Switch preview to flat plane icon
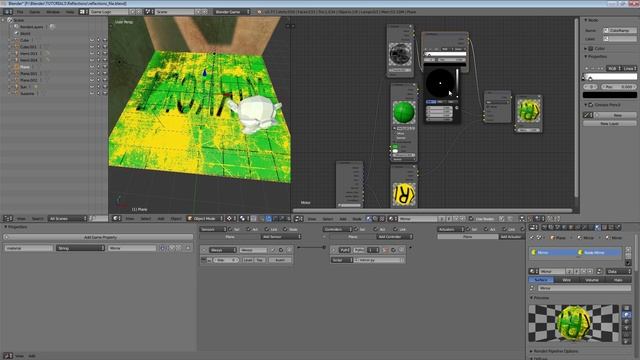 627,308
